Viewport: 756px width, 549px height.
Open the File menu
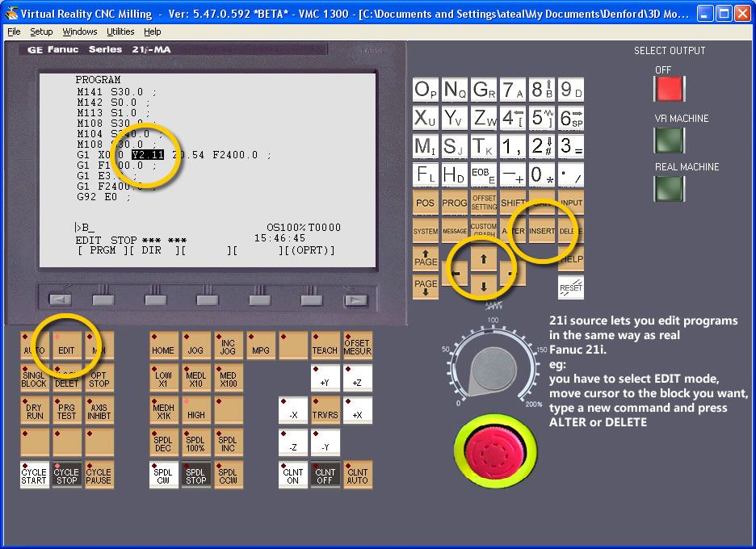(x=14, y=31)
